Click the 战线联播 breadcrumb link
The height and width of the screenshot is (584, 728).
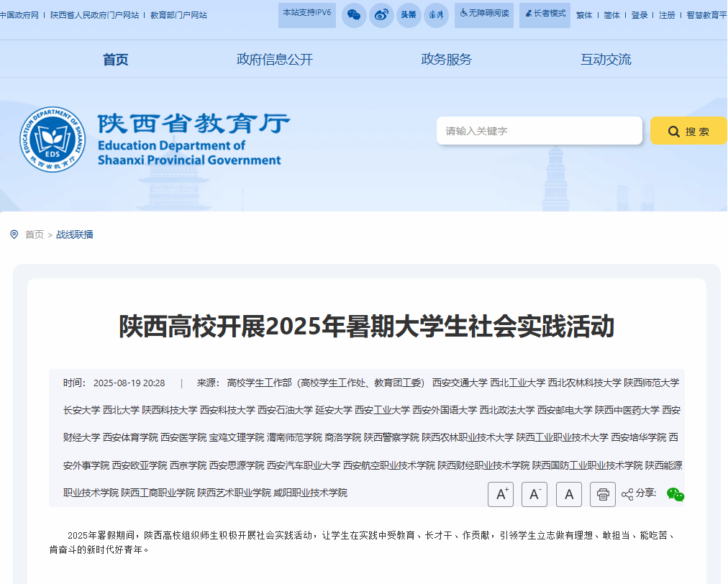point(75,234)
